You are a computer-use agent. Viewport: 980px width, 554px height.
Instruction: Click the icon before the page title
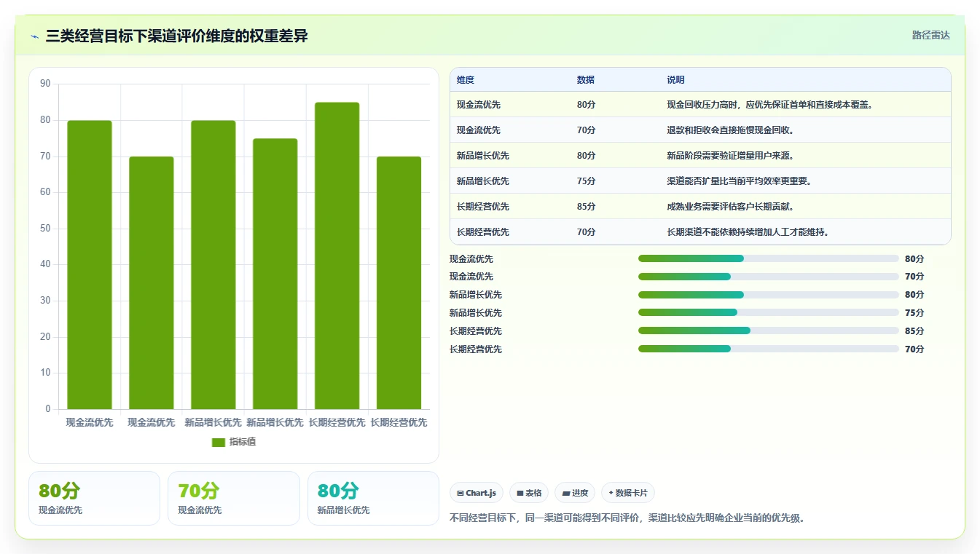tap(34, 36)
